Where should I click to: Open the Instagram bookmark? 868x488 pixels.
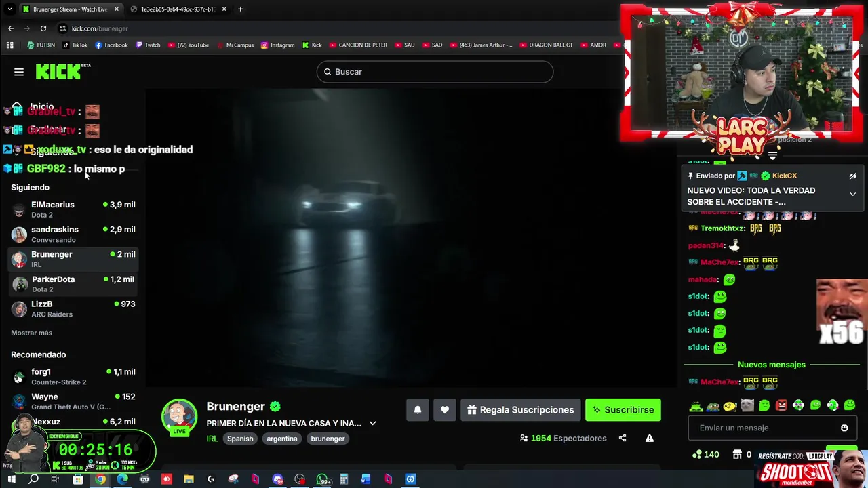coord(277,45)
